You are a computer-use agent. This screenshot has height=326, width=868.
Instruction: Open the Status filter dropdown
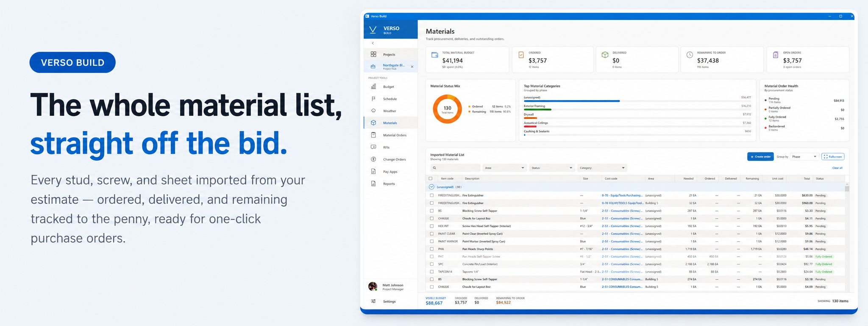point(552,168)
